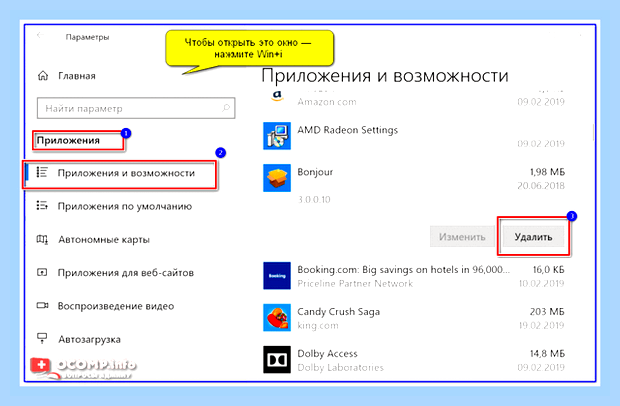Select AMD Radeon Settings app name

[x=348, y=130]
